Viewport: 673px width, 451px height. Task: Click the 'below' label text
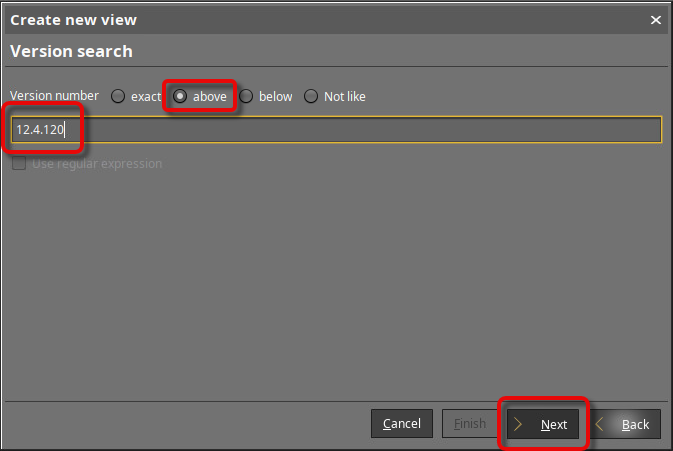point(275,97)
